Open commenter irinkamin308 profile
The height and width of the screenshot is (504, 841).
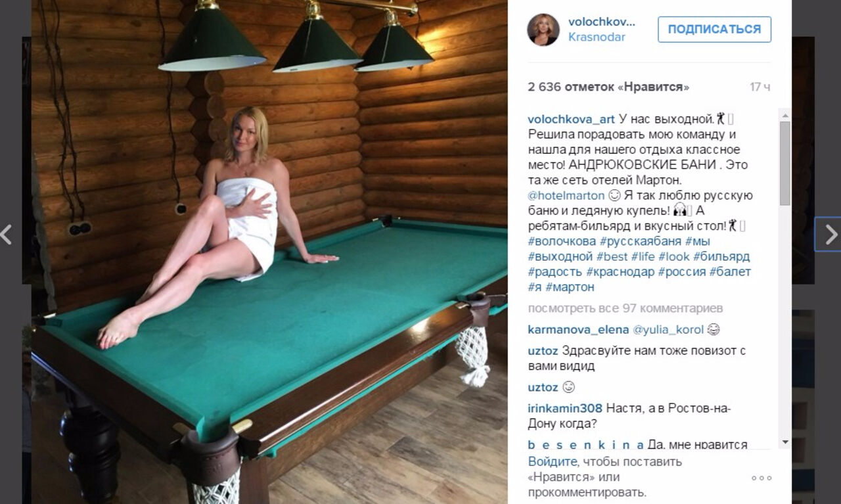565,408
